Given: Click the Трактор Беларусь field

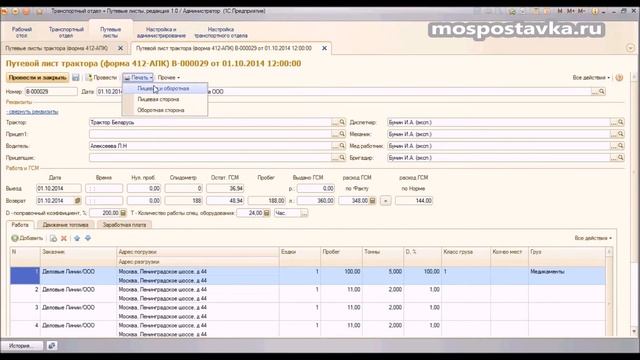Looking at the screenshot, I should pos(210,122).
